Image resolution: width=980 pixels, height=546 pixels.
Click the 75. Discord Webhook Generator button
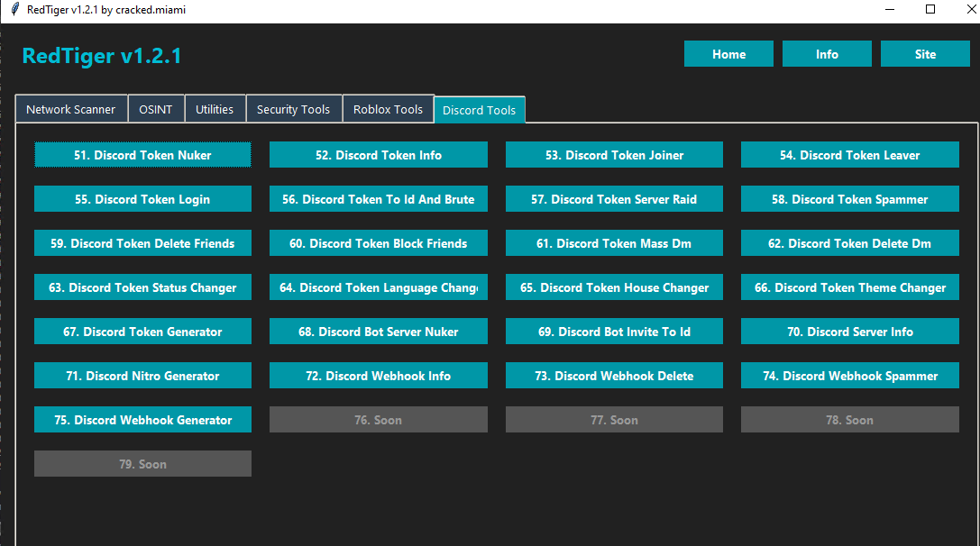142,420
